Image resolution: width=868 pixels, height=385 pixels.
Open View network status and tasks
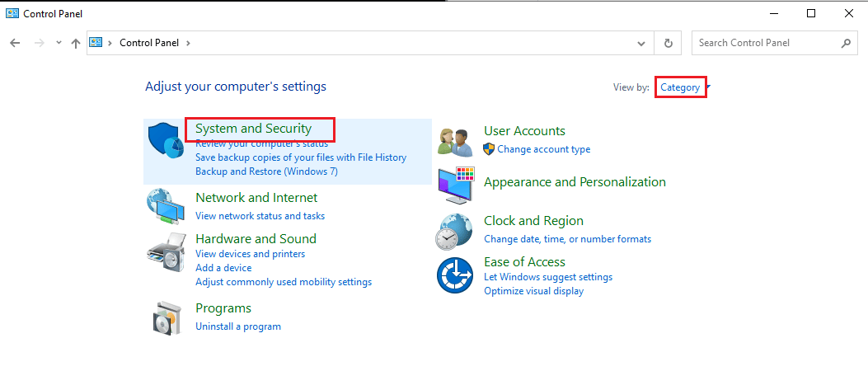point(260,215)
